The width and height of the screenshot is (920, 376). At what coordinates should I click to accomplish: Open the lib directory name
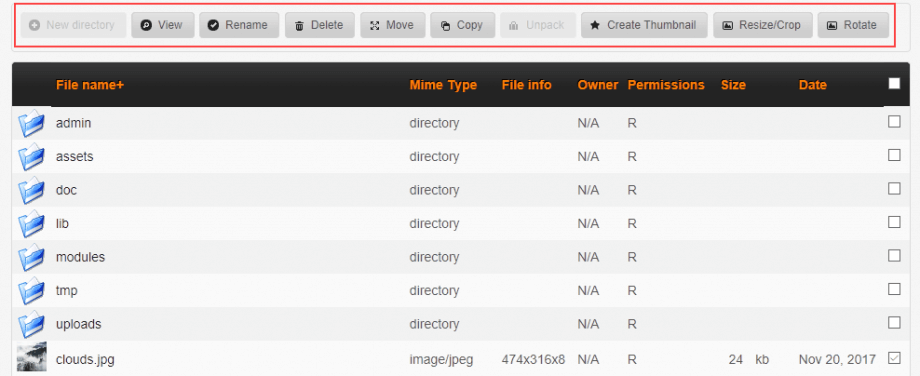point(62,223)
